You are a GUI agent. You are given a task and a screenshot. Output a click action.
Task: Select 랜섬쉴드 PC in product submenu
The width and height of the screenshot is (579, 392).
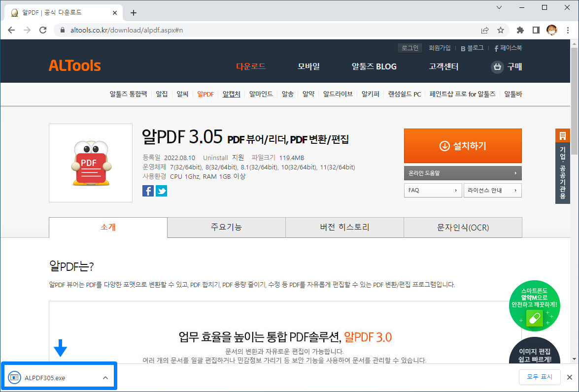click(405, 94)
